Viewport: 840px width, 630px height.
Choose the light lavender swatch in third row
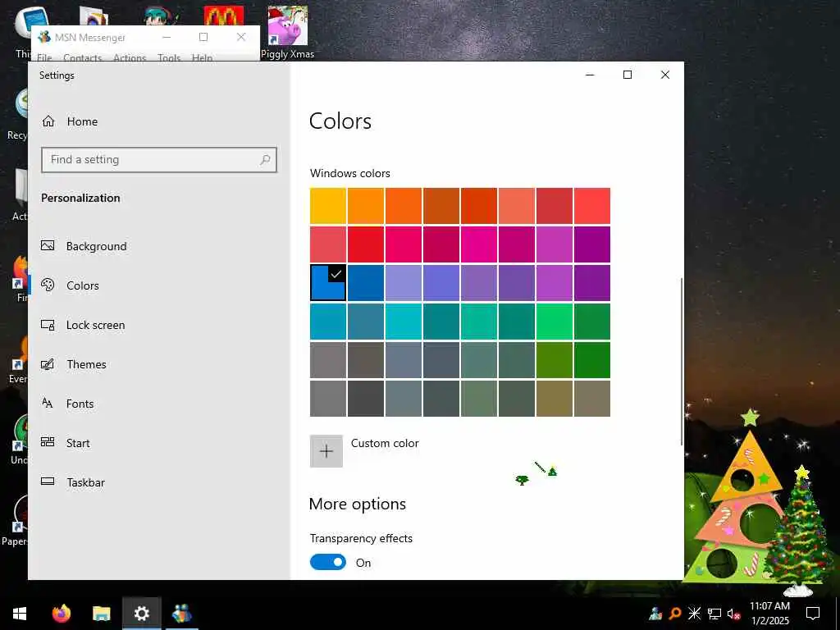tap(404, 283)
